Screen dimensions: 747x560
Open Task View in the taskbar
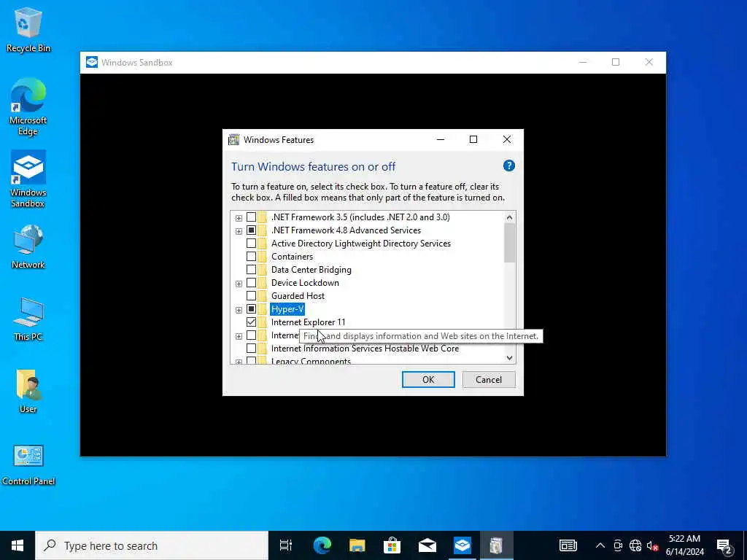(x=286, y=545)
